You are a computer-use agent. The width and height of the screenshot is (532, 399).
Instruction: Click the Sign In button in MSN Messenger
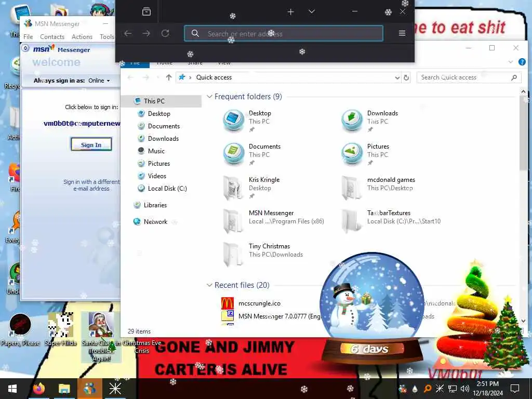(91, 144)
